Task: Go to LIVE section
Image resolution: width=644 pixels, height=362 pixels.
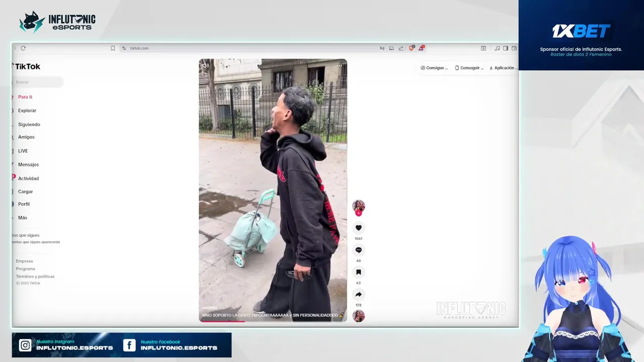Action: (x=23, y=151)
